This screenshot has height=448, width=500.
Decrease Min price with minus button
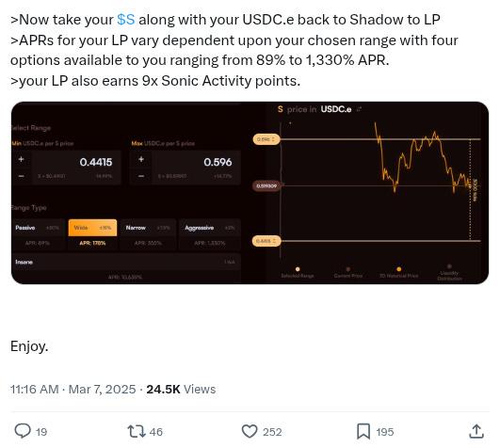[21, 176]
